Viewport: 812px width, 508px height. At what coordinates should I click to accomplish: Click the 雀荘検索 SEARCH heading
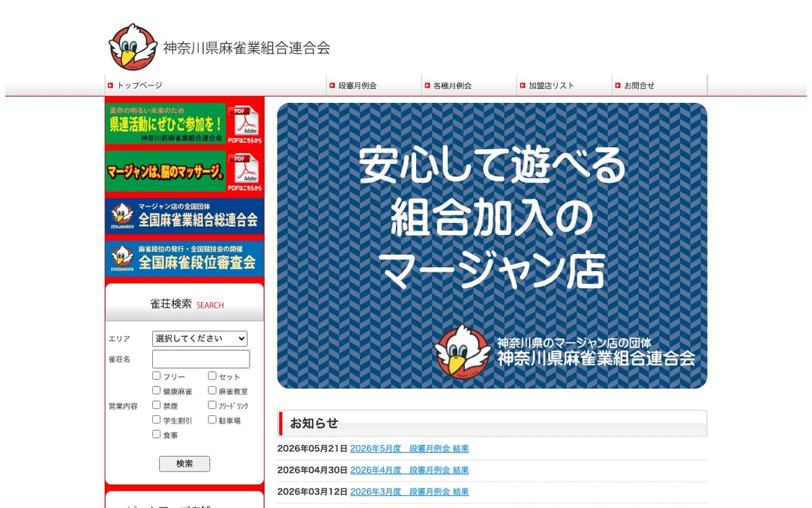(187, 304)
